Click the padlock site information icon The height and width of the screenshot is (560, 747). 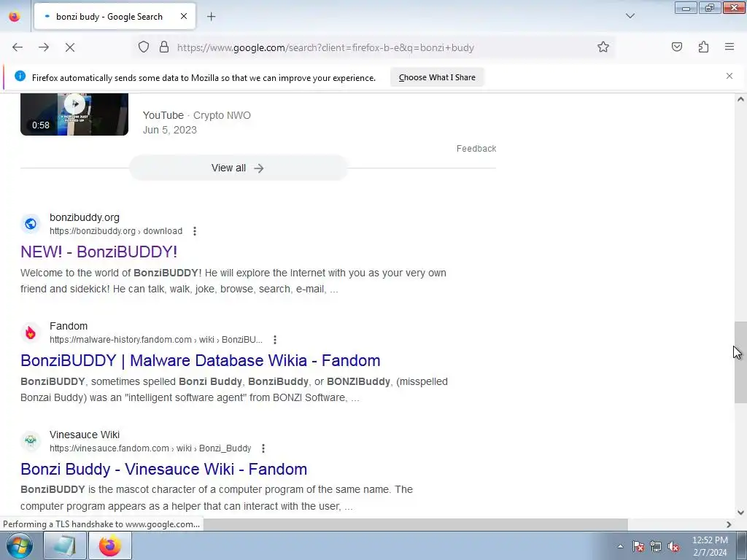click(x=164, y=47)
